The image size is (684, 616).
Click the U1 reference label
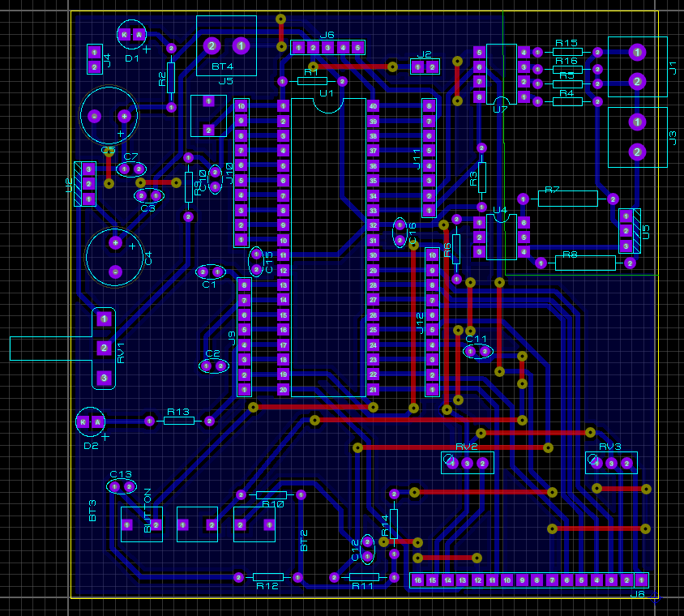pos(327,93)
